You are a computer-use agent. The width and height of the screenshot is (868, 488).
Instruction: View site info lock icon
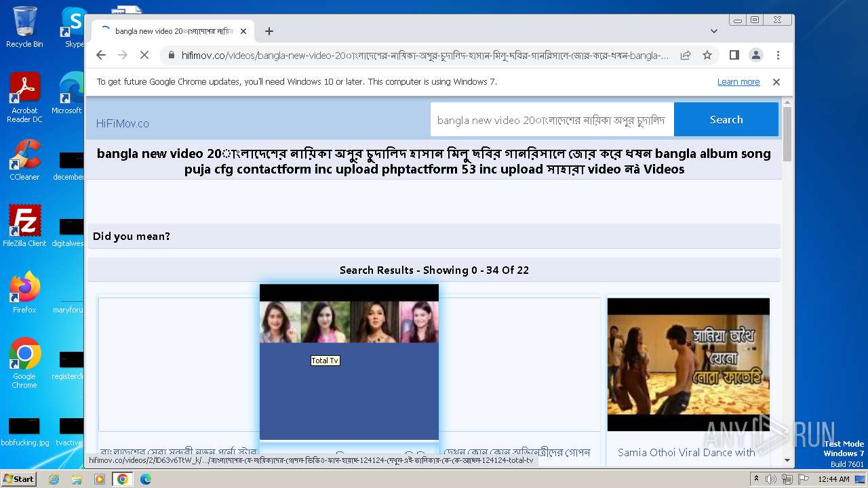pyautogui.click(x=172, y=55)
